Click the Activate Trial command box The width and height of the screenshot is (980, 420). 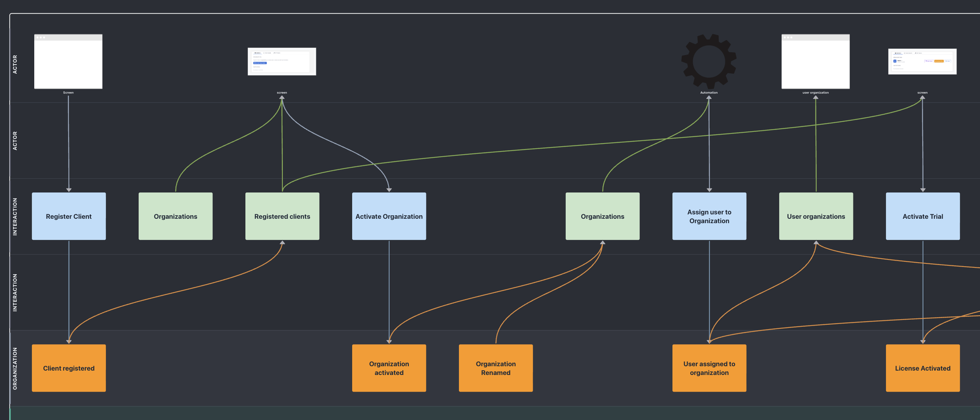coord(922,216)
